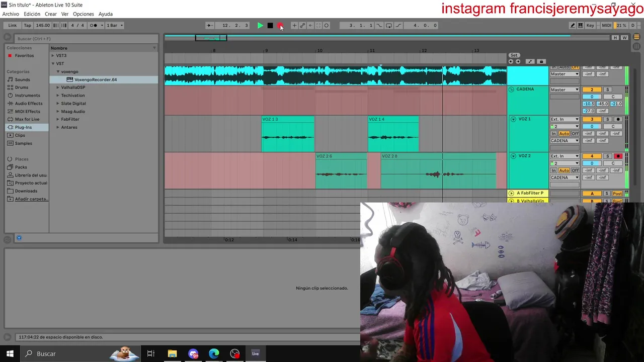644x362 pixels.
Task: Toggle the MIDI arrangement overdub plus icon
Action: tap(294, 26)
